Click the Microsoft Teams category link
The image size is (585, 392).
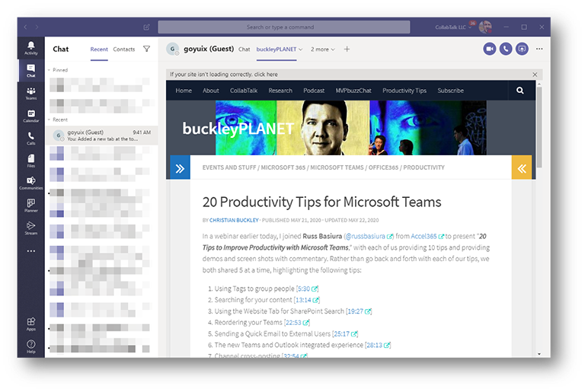337,167
